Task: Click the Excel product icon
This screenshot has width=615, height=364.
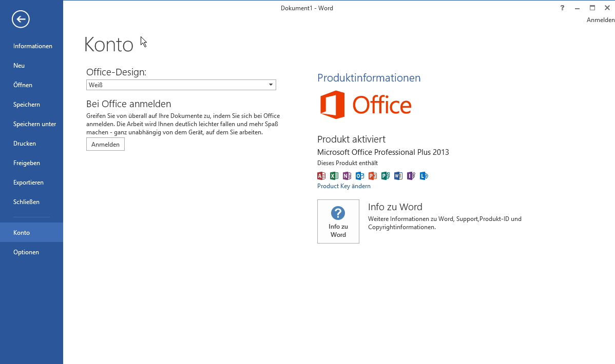Action: point(334,176)
